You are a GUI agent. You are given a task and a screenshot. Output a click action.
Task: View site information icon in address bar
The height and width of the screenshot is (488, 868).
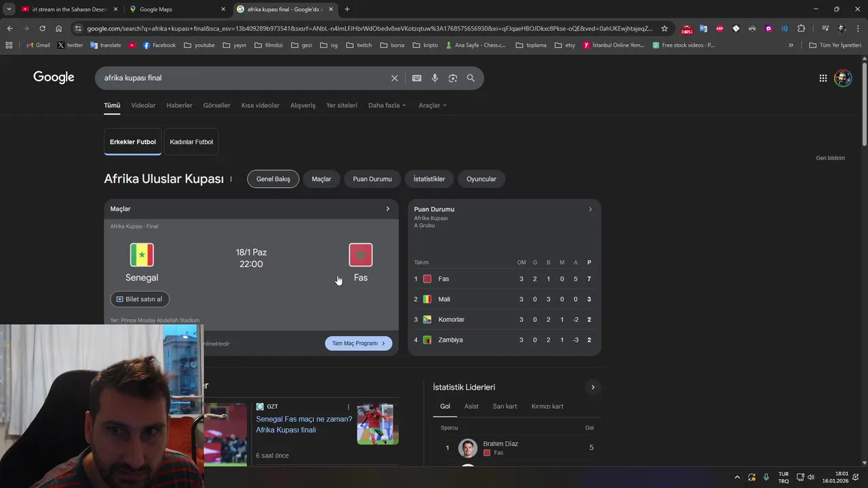[78, 28]
